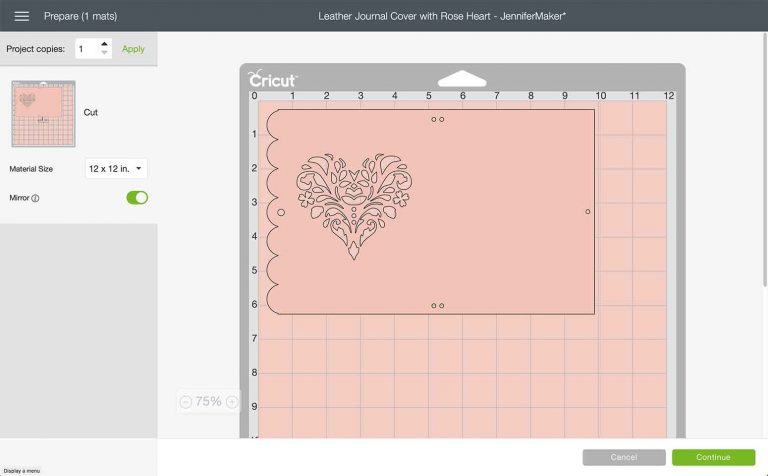
Task: Click the Cut label beside the mat thumbnail
Action: (91, 113)
